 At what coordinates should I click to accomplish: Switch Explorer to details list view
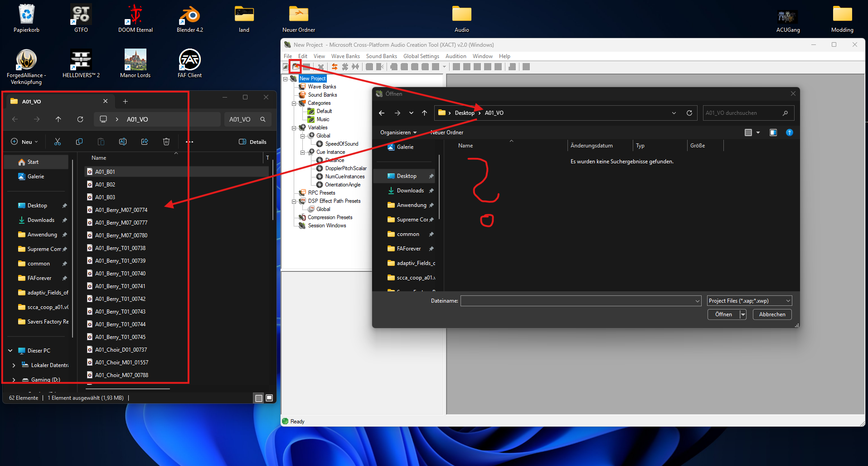pos(259,398)
